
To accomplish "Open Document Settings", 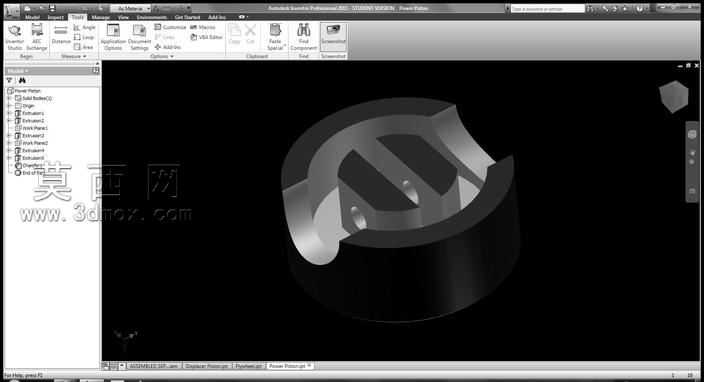I will (x=139, y=37).
